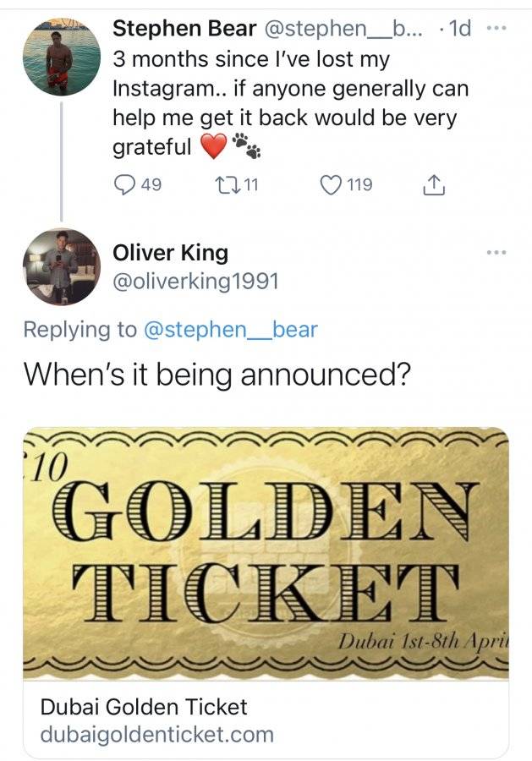532x761 pixels.
Task: Click the 119 likes count
Action: point(359,185)
